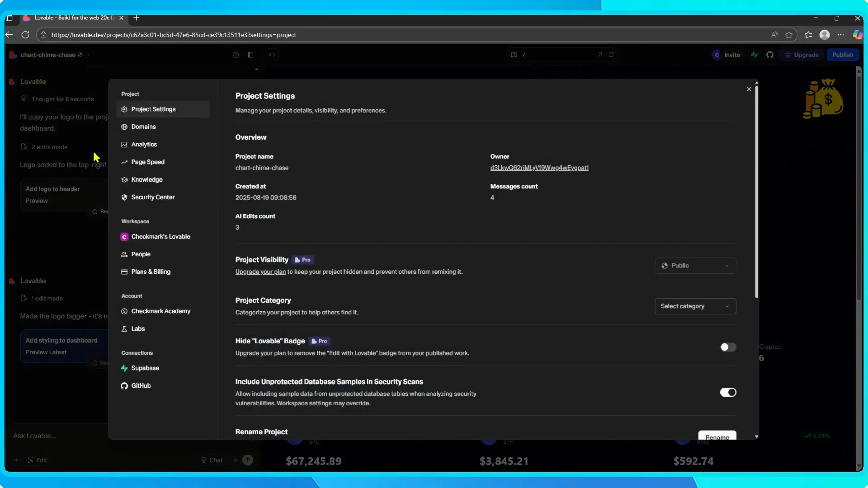Click Upgrade your plan under Project Visibility
This screenshot has height=488, width=868.
coord(260,272)
